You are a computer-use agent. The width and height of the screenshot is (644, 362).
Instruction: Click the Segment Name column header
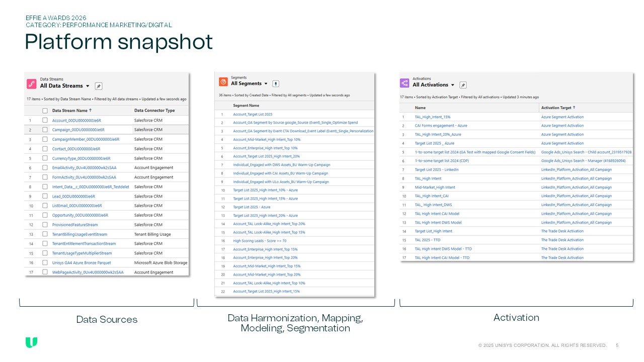click(x=246, y=106)
